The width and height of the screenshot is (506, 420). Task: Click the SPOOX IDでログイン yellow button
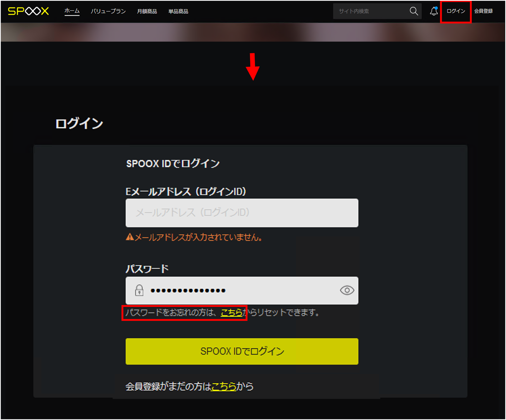pos(242,351)
